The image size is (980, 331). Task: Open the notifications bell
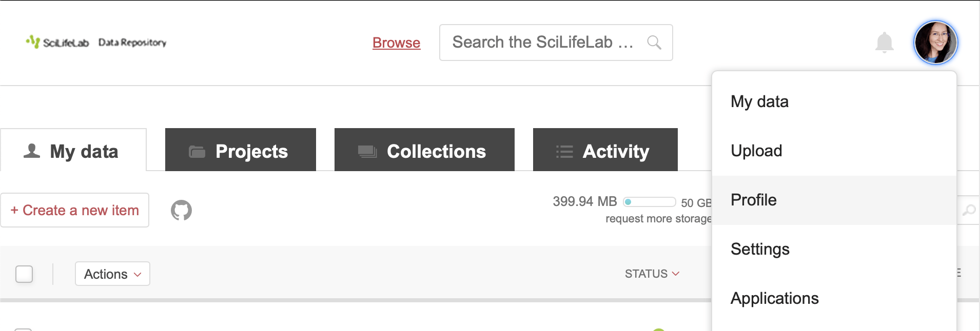[x=884, y=43]
